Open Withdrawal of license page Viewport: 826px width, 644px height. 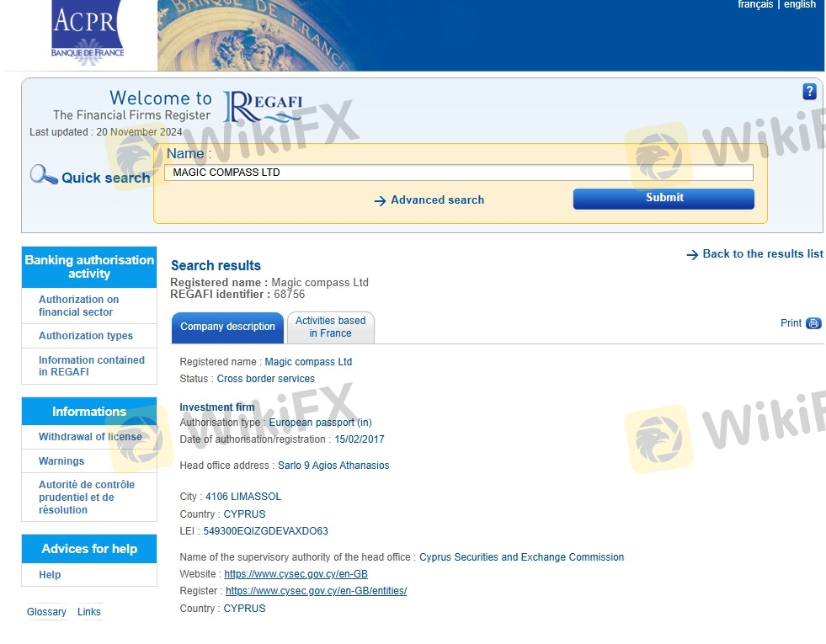pyautogui.click(x=90, y=437)
